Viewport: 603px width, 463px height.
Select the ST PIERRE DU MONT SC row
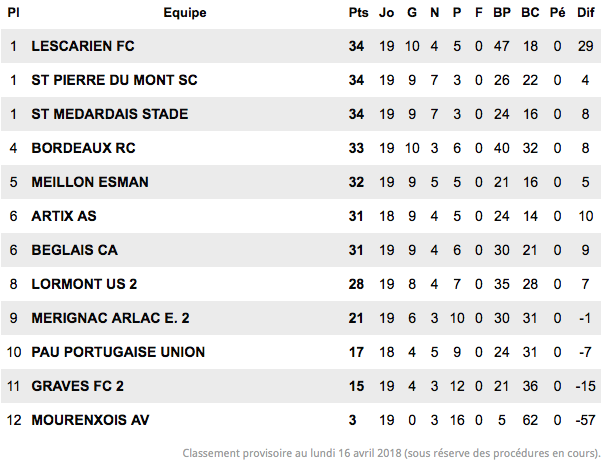pos(301,80)
